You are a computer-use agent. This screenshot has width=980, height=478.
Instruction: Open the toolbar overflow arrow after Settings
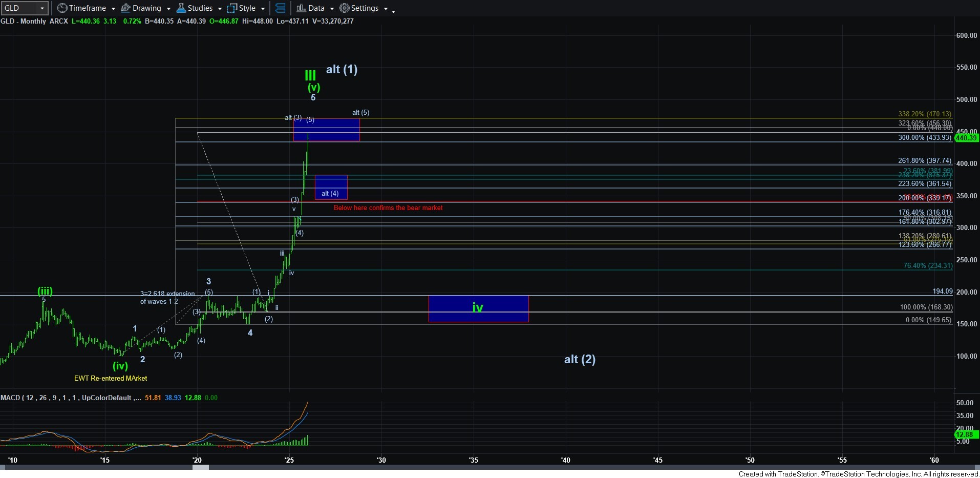[393, 11]
